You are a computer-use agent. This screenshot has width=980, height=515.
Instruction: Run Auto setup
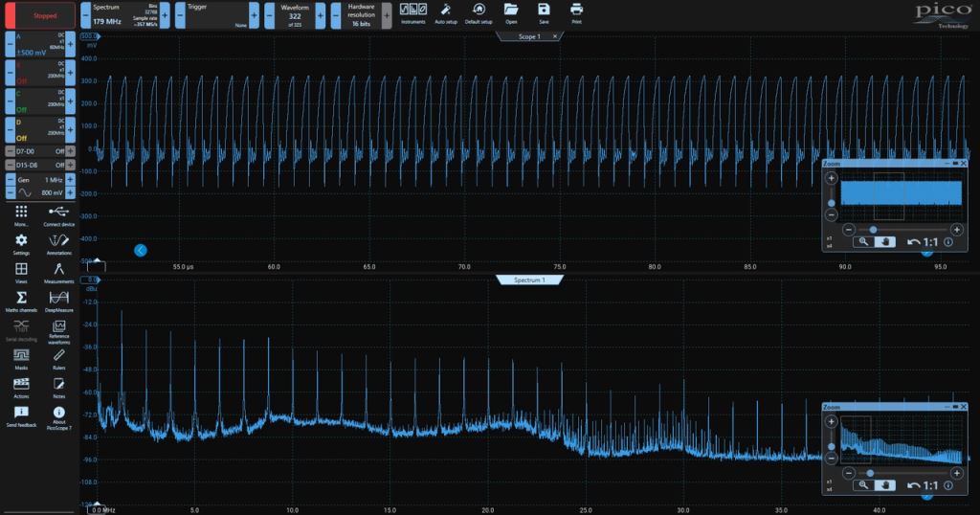(446, 13)
